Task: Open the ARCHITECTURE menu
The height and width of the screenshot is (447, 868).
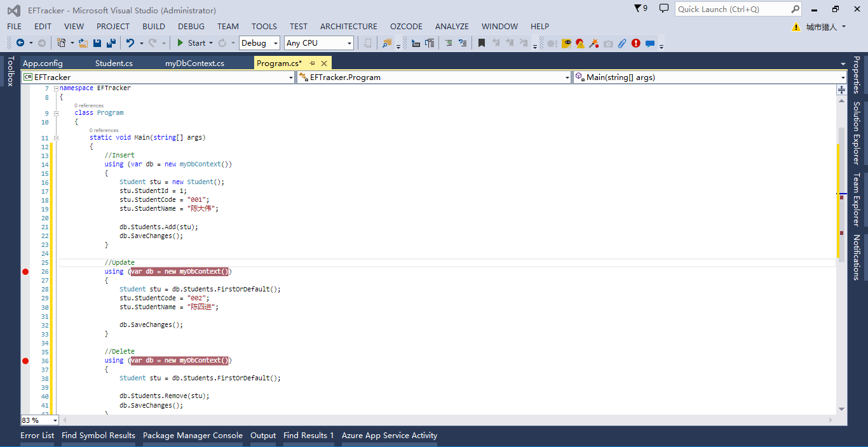Action: (348, 26)
